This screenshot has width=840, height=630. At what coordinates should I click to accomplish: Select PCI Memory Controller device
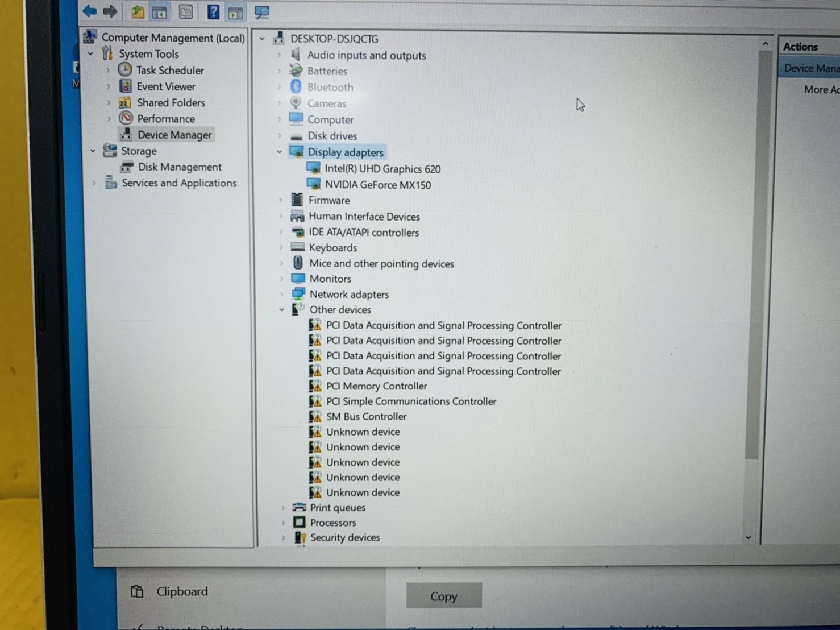tap(376, 386)
